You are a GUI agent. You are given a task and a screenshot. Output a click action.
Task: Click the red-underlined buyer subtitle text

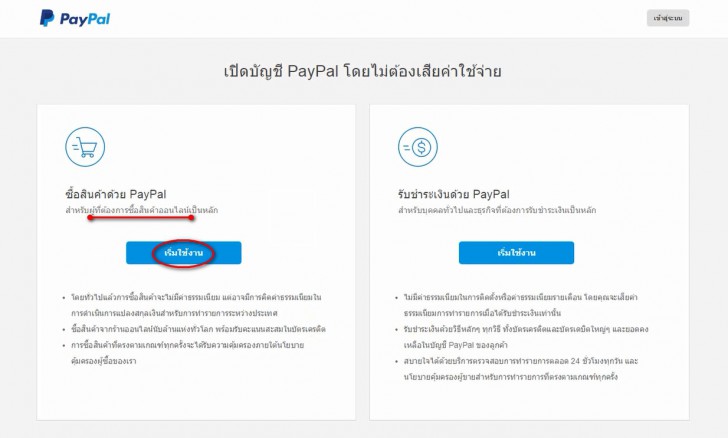point(142,210)
